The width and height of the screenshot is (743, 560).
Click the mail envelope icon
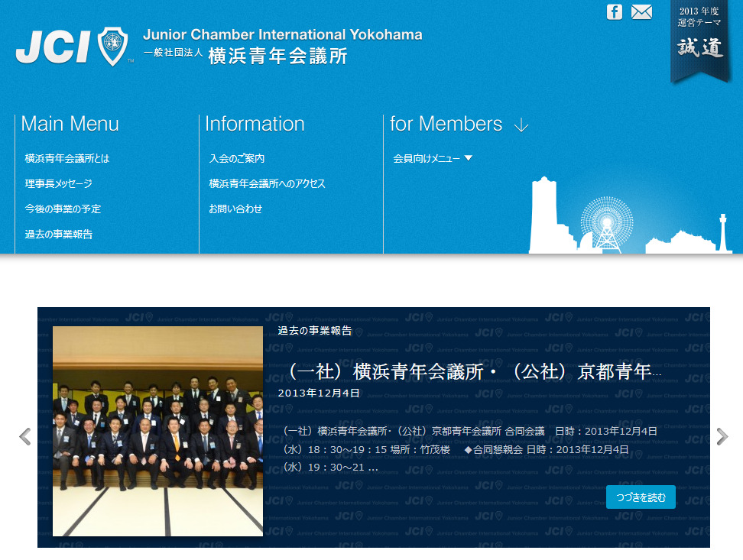coord(641,12)
